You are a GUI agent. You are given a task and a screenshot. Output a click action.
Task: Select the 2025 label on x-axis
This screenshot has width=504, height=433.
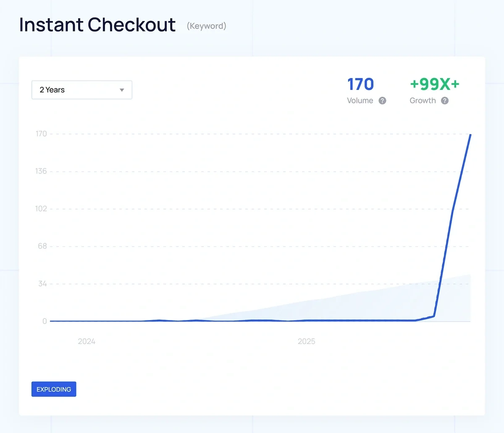coord(306,341)
